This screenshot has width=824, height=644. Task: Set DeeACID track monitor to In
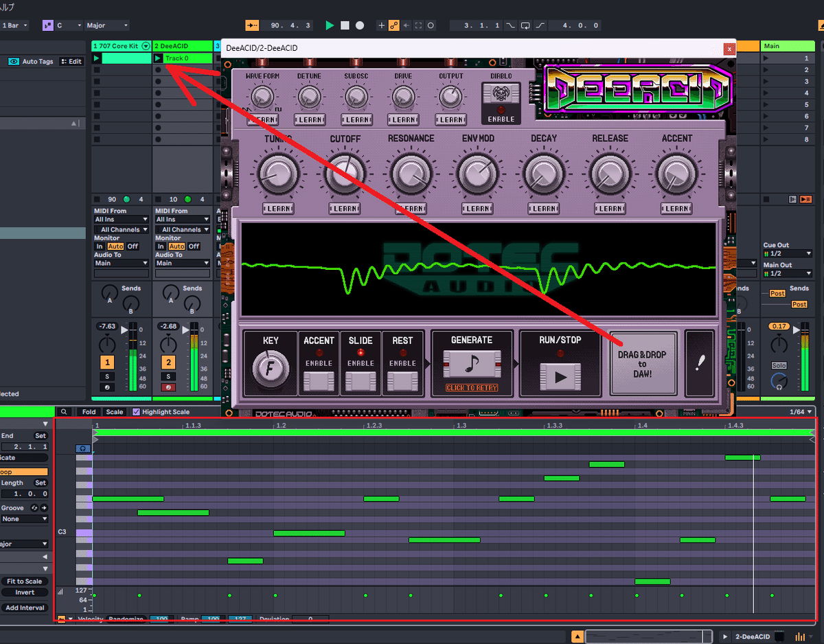[161, 246]
